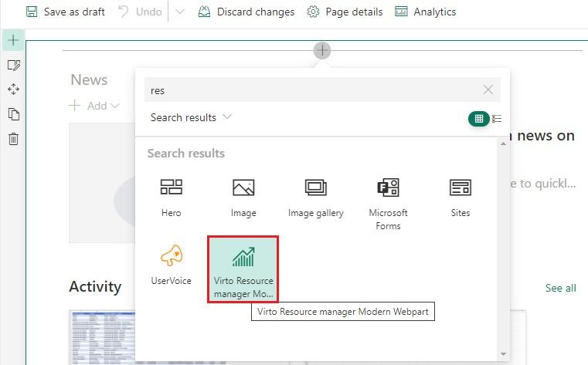Click the circular add web part button
Screen dimensions: 588x365
click(x=322, y=50)
